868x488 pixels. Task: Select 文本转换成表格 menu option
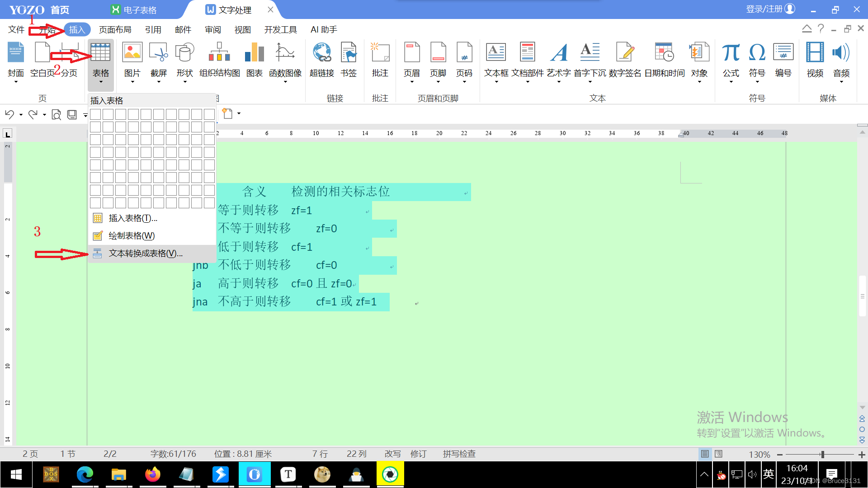coord(144,253)
